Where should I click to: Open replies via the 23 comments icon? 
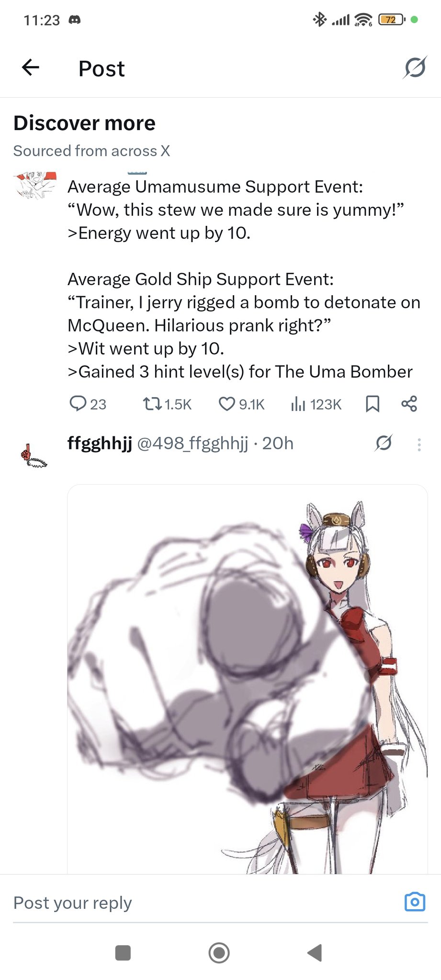pos(88,404)
